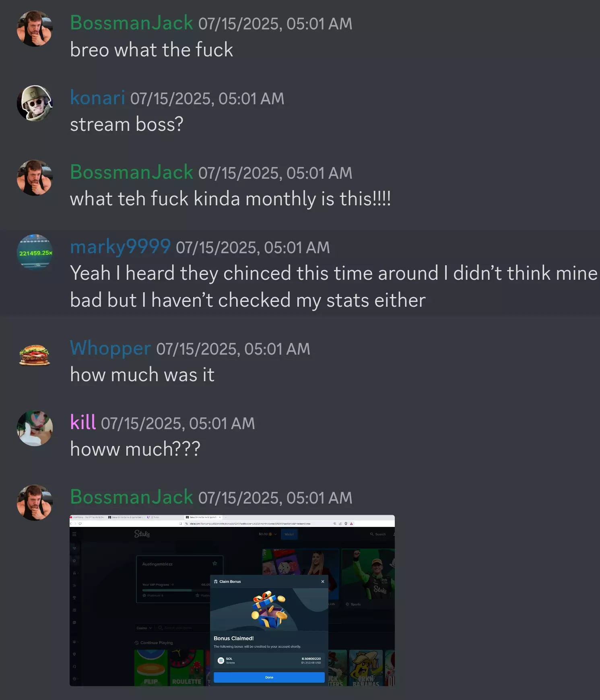
Task: Click kill's user avatar
Action: point(35,429)
